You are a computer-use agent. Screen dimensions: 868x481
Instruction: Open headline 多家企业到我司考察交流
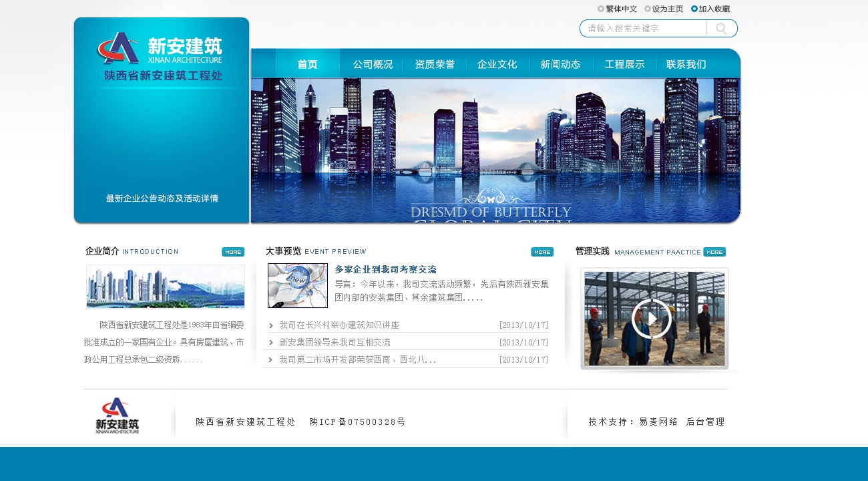pos(386,269)
